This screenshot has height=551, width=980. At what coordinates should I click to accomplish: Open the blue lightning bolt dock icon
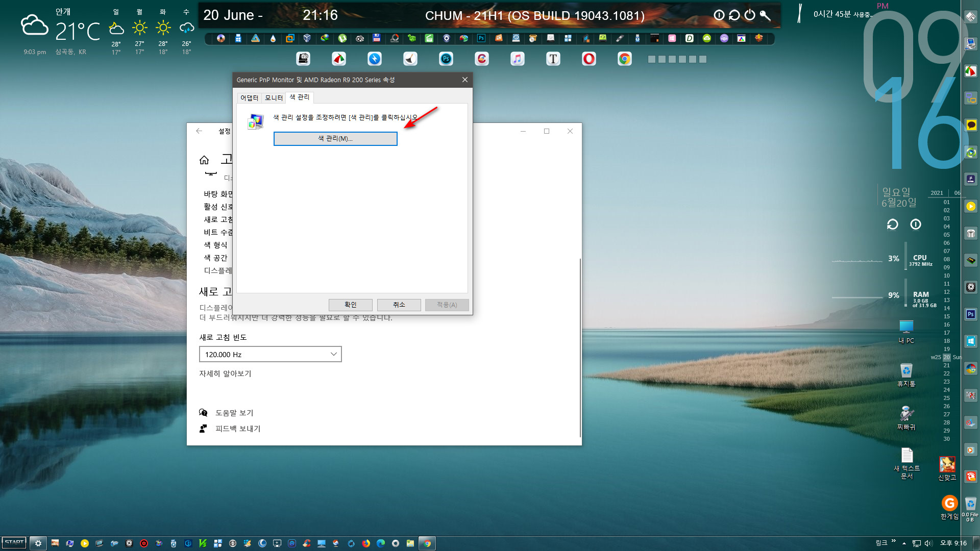[x=375, y=59]
